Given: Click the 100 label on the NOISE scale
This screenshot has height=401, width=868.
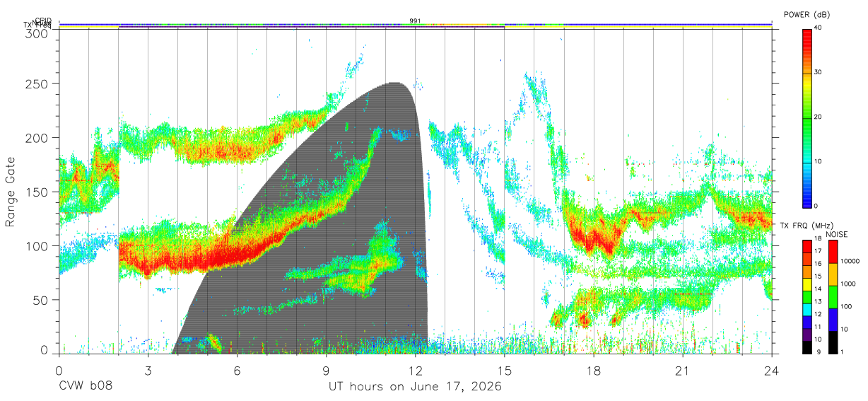Looking at the screenshot, I should [845, 306].
